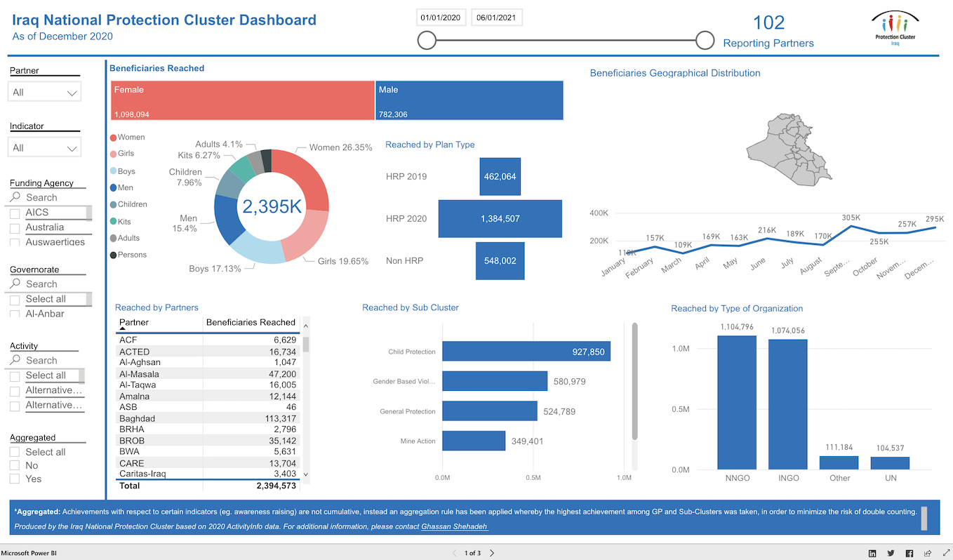953x560 pixels.
Task: Click the Gender Based Viol… bar
Action: 495,381
